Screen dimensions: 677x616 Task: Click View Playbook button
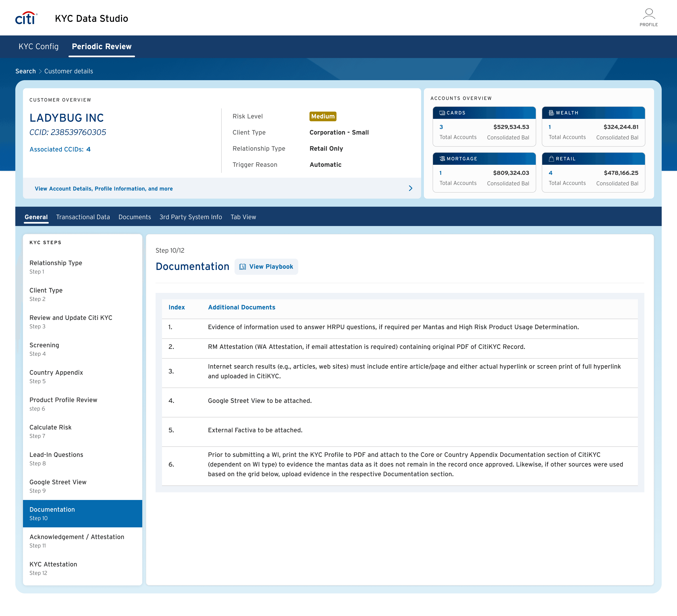pos(266,267)
